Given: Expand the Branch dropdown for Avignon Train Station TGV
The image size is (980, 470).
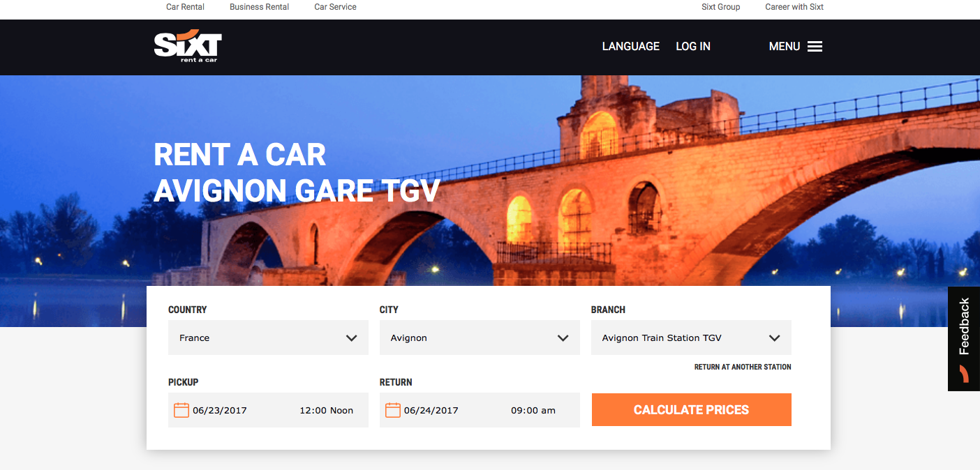Looking at the screenshot, I should pos(691,338).
